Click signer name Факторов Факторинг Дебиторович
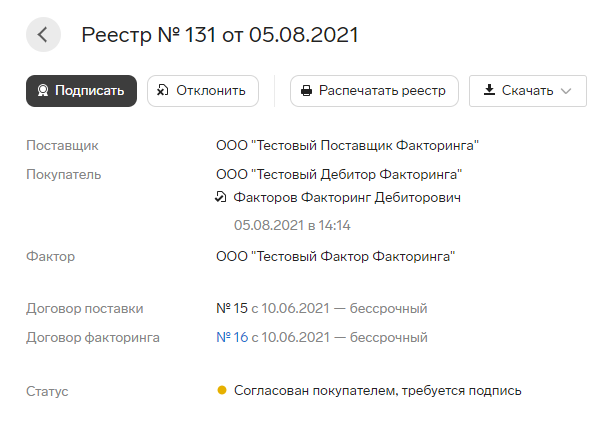 coord(347,197)
